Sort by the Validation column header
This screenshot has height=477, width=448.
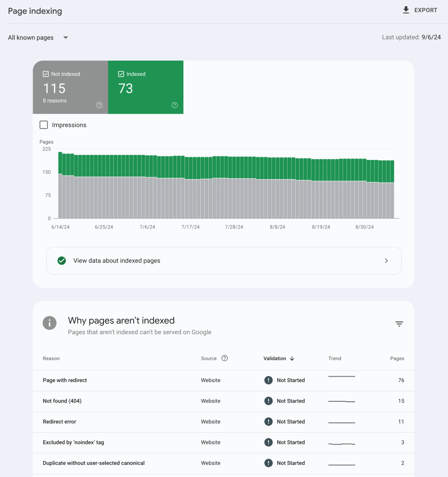coord(275,358)
